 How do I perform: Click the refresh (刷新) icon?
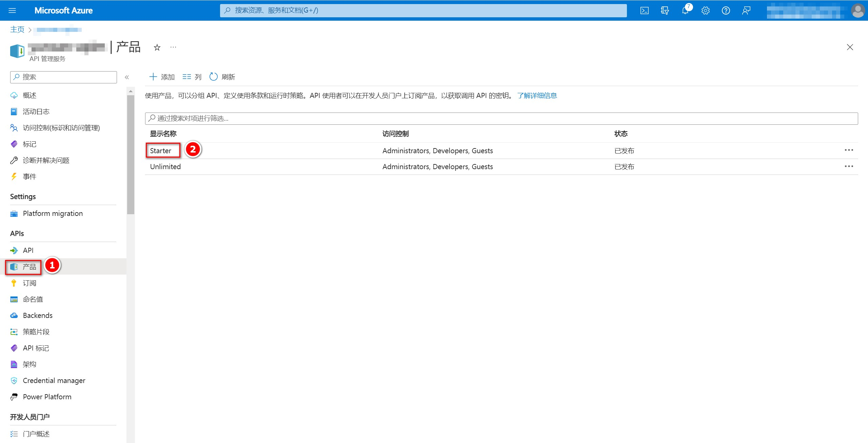point(214,77)
